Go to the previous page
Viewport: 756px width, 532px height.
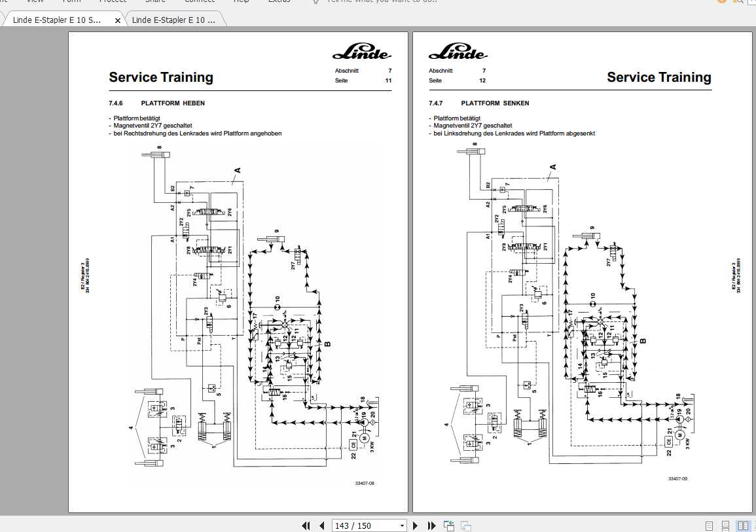coord(321,525)
